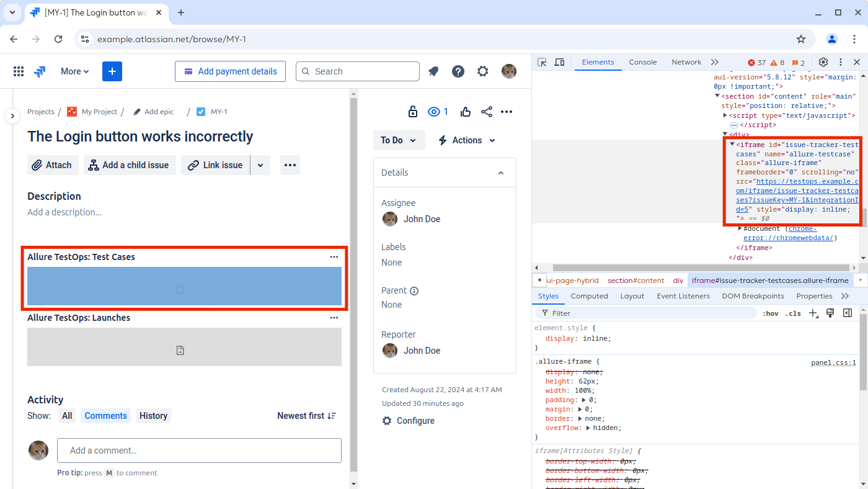This screenshot has width=868, height=489.
Task: Open the Help question mark icon
Action: 458,71
